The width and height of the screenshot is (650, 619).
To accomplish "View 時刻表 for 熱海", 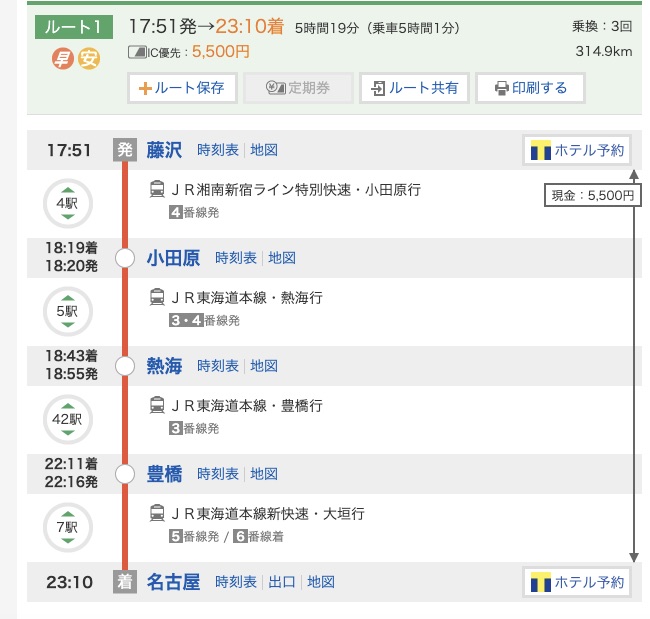I will pos(218,366).
